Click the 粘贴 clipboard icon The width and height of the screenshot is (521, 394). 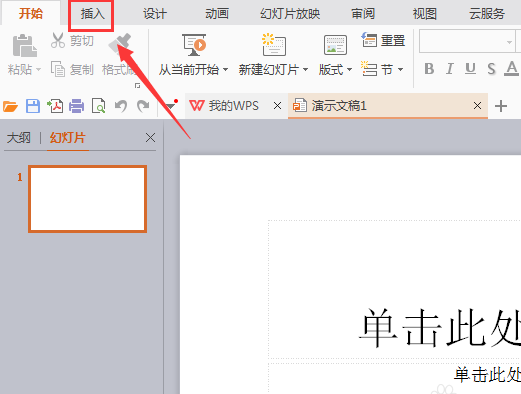(x=24, y=46)
